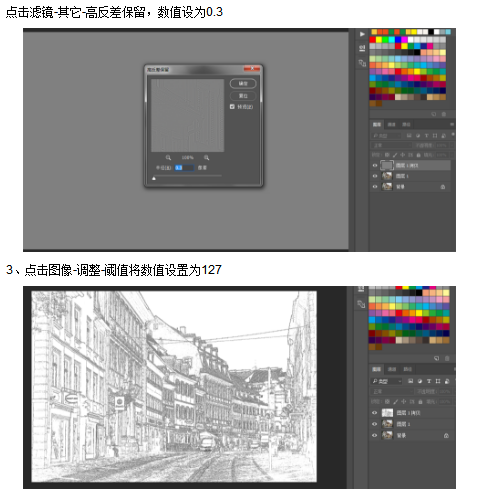Zoom out the High Pass dialog preview
Viewport: 482px width, 493px height.
point(168,157)
